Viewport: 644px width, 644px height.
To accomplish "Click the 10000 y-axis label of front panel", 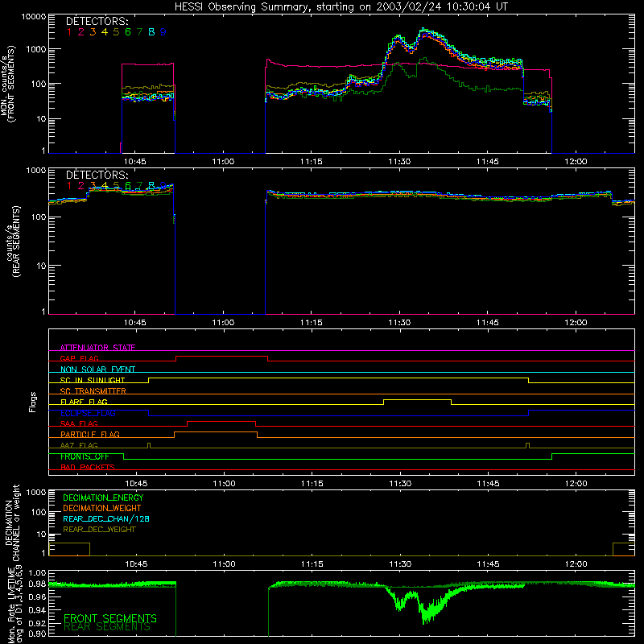I will 34,17.
